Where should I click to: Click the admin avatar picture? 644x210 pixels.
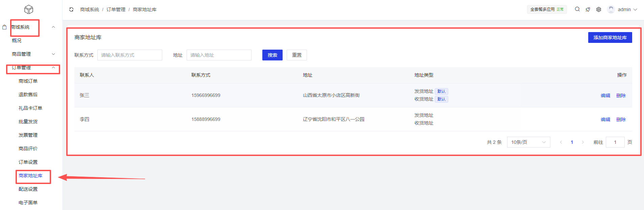coord(611,9)
